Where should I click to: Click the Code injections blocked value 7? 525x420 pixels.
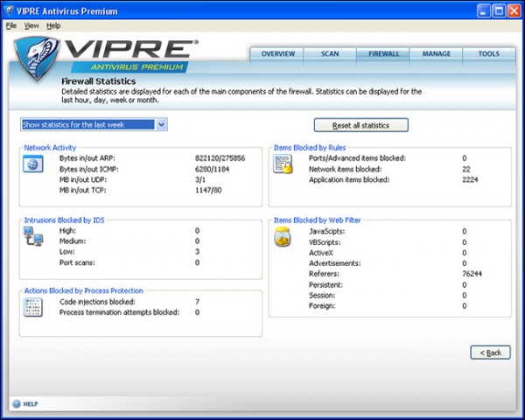click(x=197, y=302)
